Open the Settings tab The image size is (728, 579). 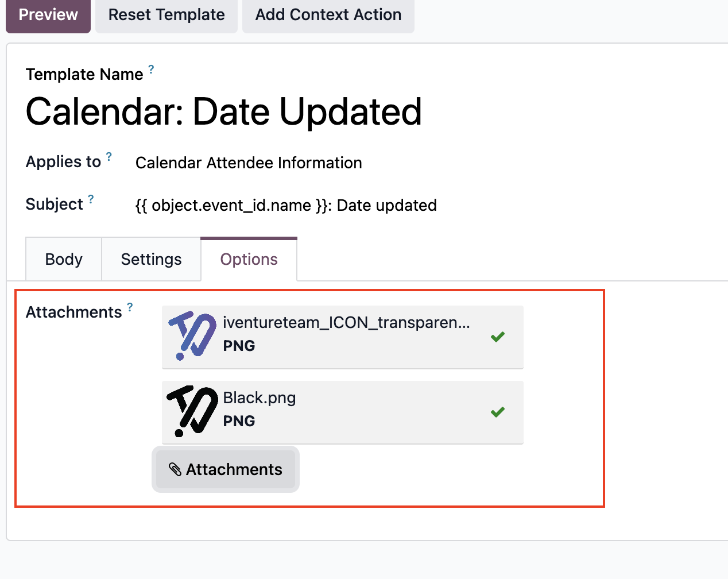pyautogui.click(x=151, y=259)
